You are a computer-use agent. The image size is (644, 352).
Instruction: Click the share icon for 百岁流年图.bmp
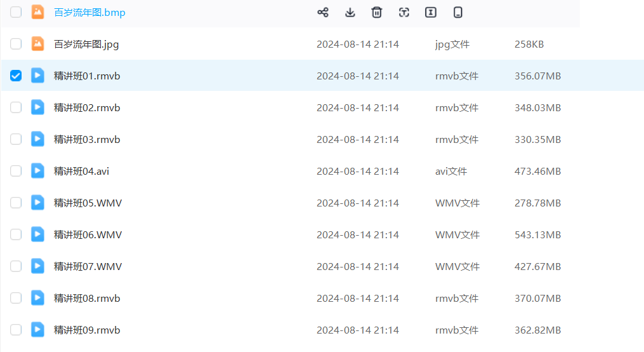coord(322,12)
